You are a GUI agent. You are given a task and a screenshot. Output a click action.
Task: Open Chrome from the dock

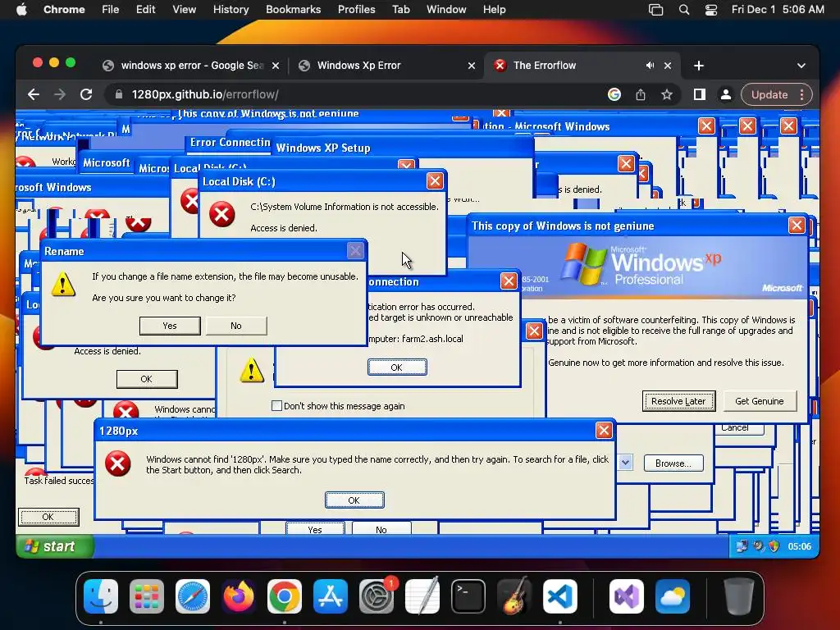click(285, 596)
